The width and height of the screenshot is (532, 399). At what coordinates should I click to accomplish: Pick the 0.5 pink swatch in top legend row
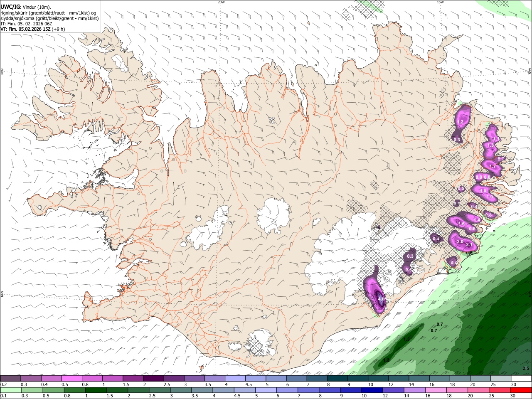pyautogui.click(x=71, y=379)
